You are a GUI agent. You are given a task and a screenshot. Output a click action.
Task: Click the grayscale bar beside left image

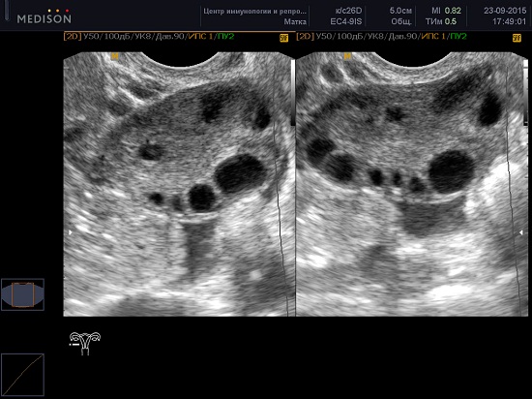293,92
